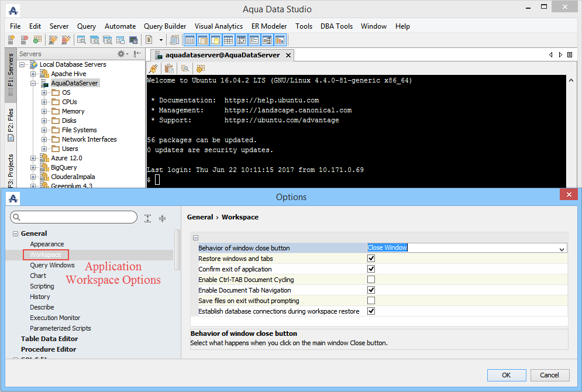The image size is (582, 392).
Task: Select Query Windows in Options tree
Action: point(52,265)
